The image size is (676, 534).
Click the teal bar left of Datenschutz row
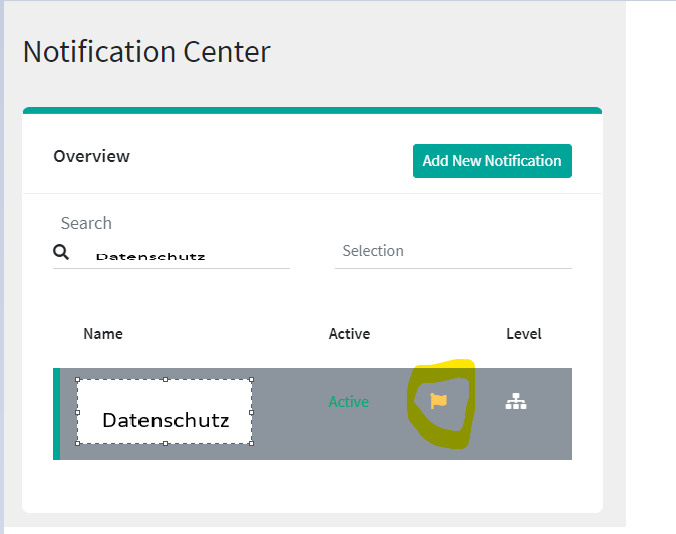point(56,414)
